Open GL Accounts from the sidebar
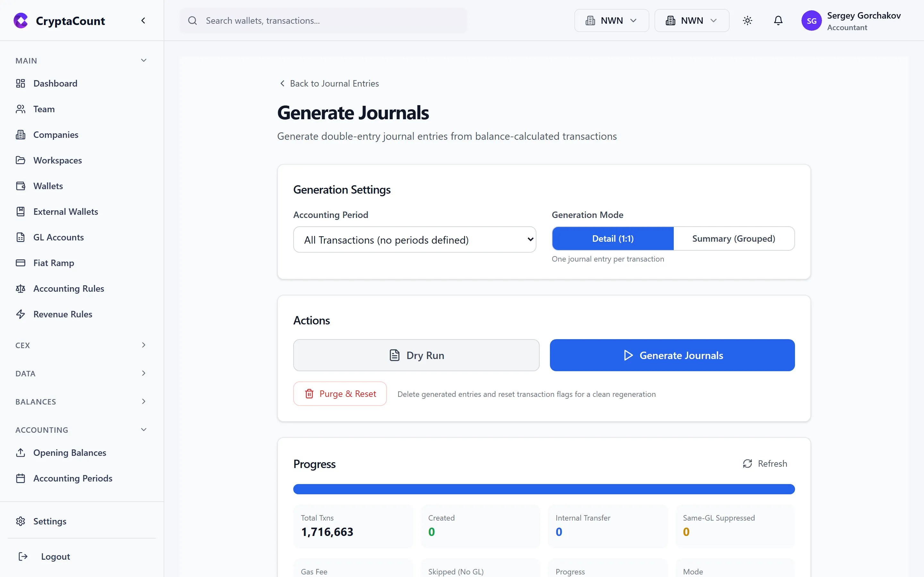 tap(58, 237)
